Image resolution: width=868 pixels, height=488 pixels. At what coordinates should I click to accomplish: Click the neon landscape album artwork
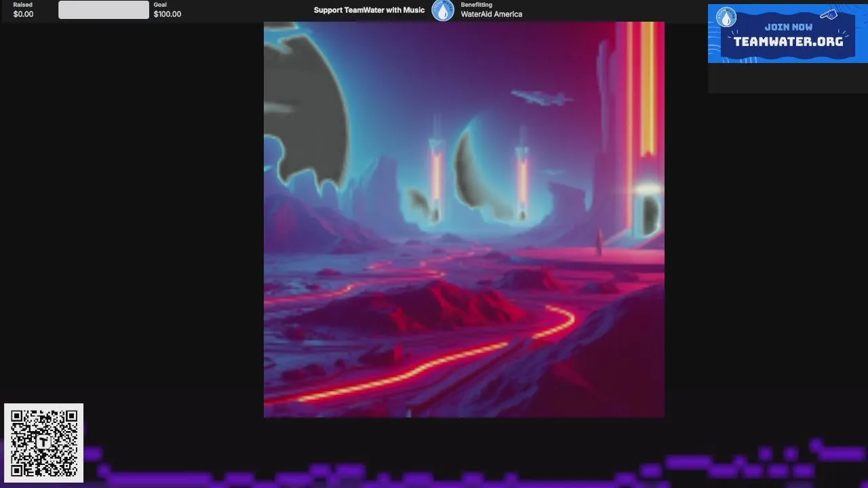click(x=464, y=220)
